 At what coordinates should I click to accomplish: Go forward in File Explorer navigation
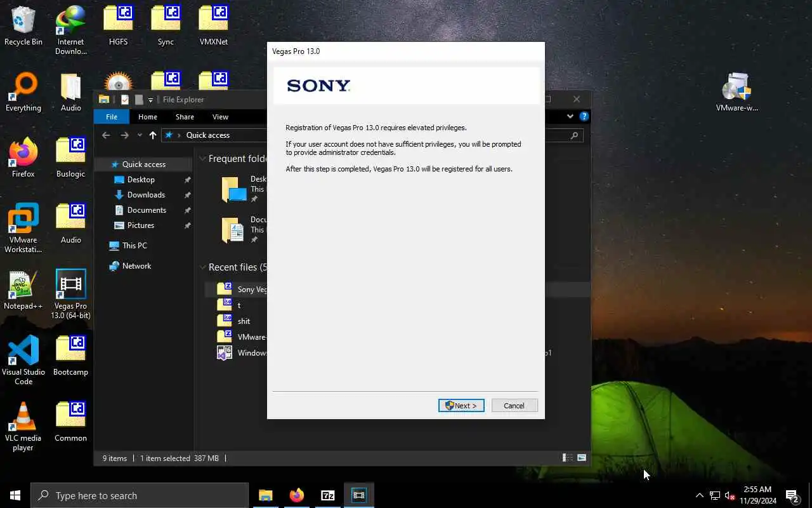tap(124, 135)
